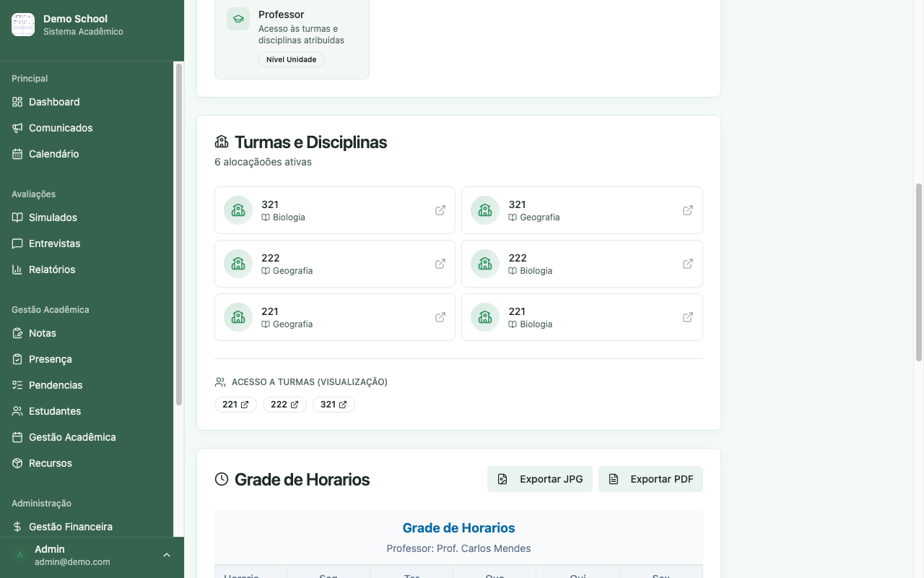Open turma 321 visualization chip
Viewport: 924px width, 578px height.
click(334, 405)
